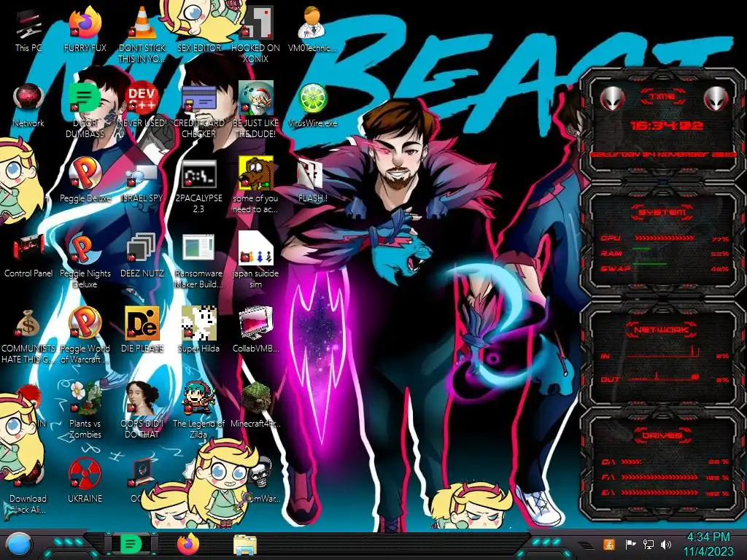Open the E:\ drive meter
This screenshot has width=747, height=560.
[664, 493]
